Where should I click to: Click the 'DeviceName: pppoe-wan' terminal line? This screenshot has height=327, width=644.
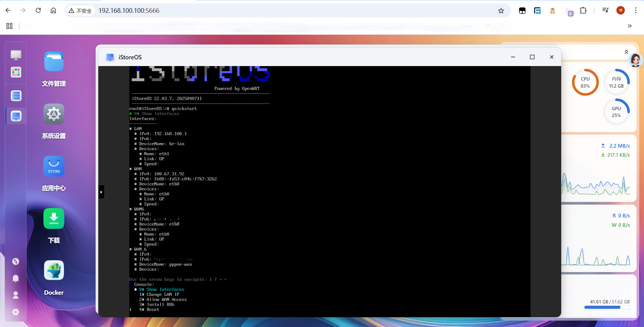(165, 264)
